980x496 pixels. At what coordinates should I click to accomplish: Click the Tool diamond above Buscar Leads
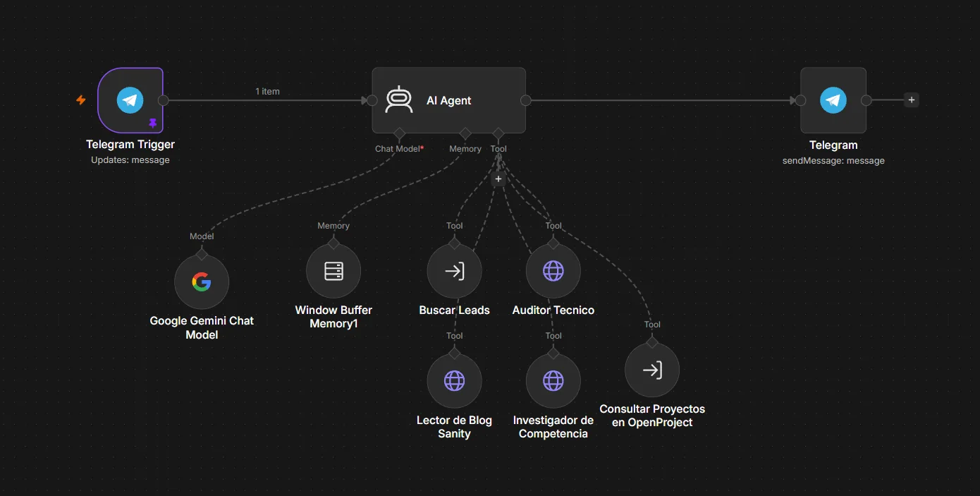tap(455, 243)
